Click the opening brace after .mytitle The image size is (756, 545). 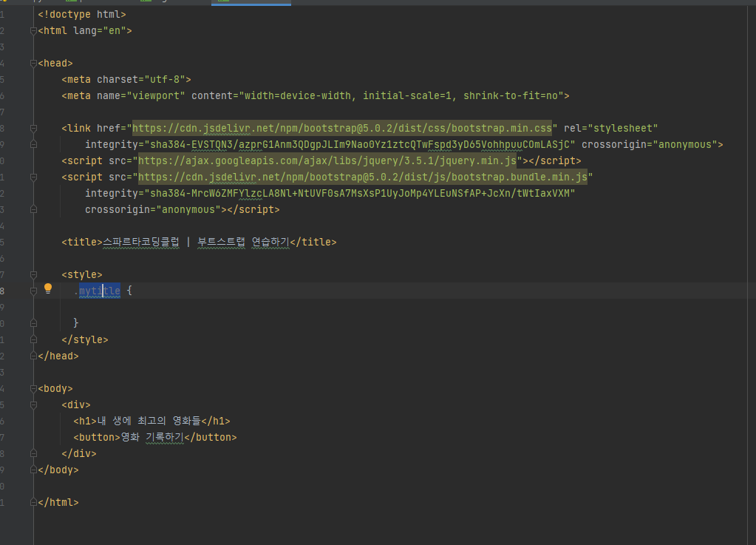click(129, 291)
